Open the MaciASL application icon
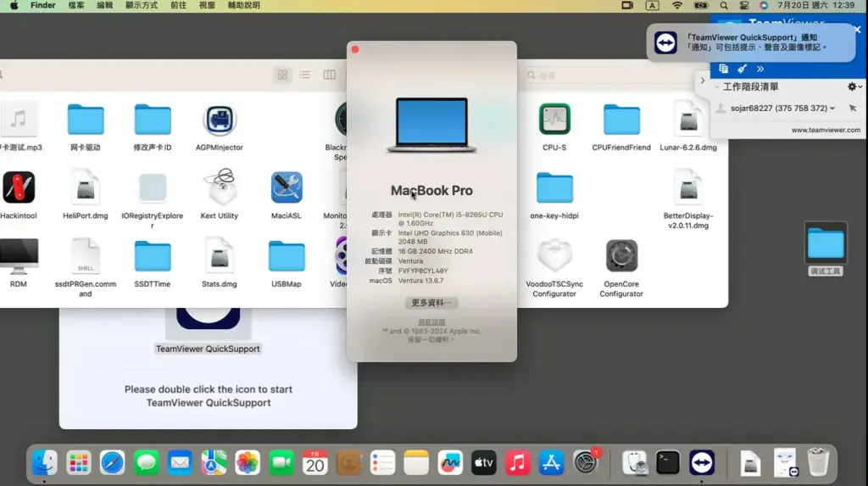The height and width of the screenshot is (486, 868). tap(287, 187)
